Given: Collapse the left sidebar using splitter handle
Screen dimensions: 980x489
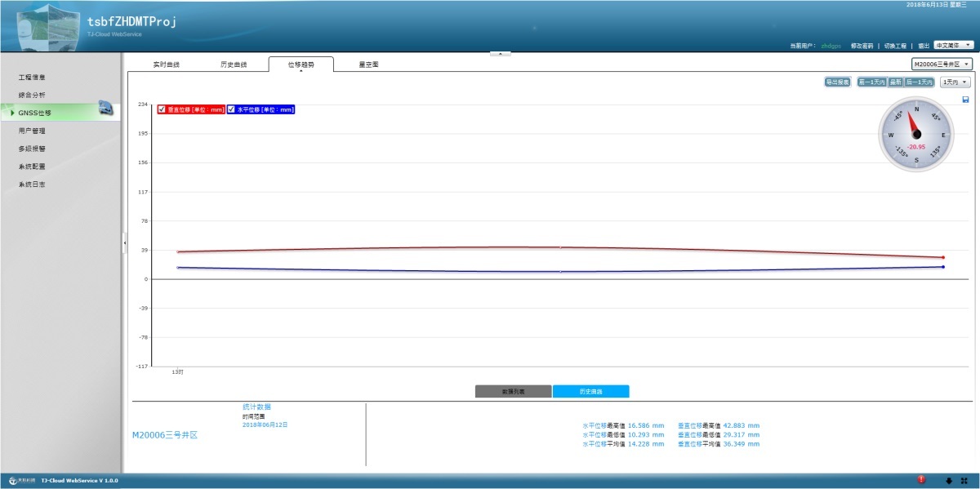Looking at the screenshot, I should (x=124, y=242).
